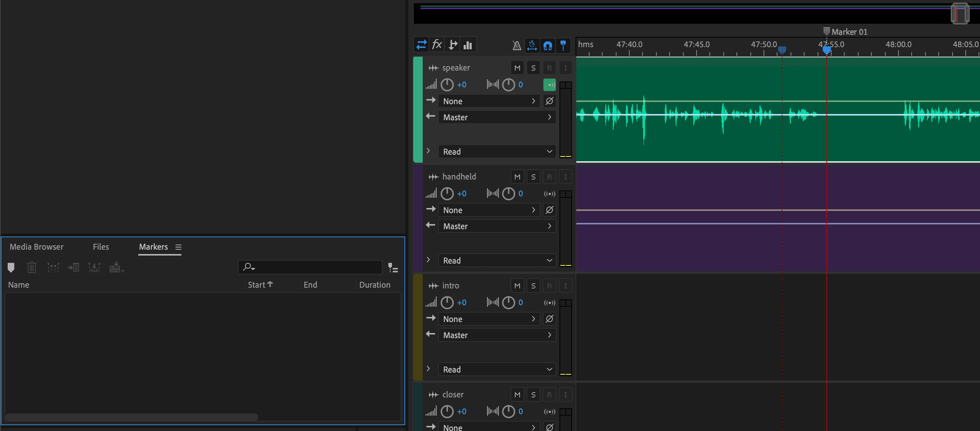The width and height of the screenshot is (980, 431).
Task: Mute the intro track
Action: (x=517, y=286)
